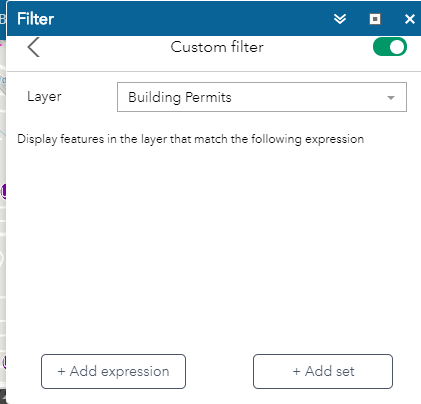Collapse the Filter panel with double chevron

[x=340, y=19]
